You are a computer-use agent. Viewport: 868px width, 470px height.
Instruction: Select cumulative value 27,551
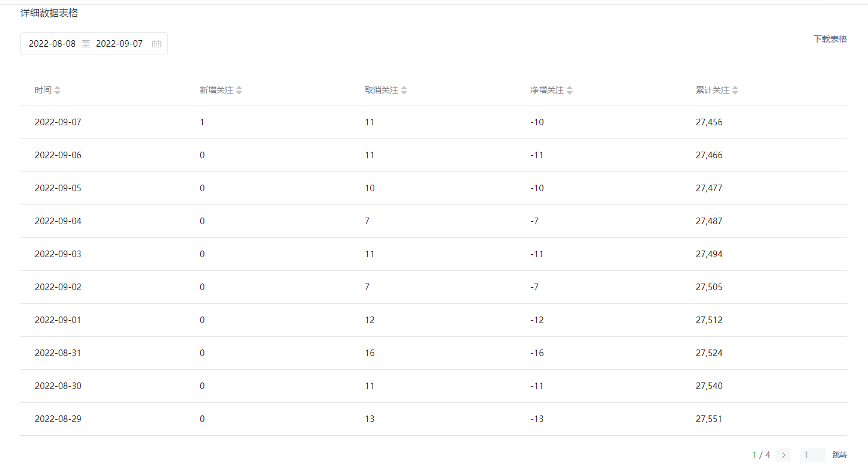(x=709, y=419)
